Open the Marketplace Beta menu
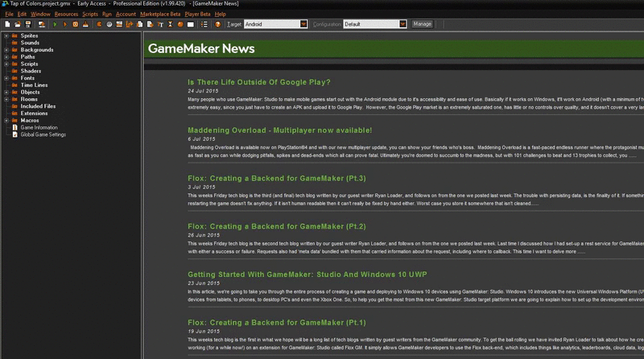The width and height of the screenshot is (644, 359). pyautogui.click(x=160, y=14)
